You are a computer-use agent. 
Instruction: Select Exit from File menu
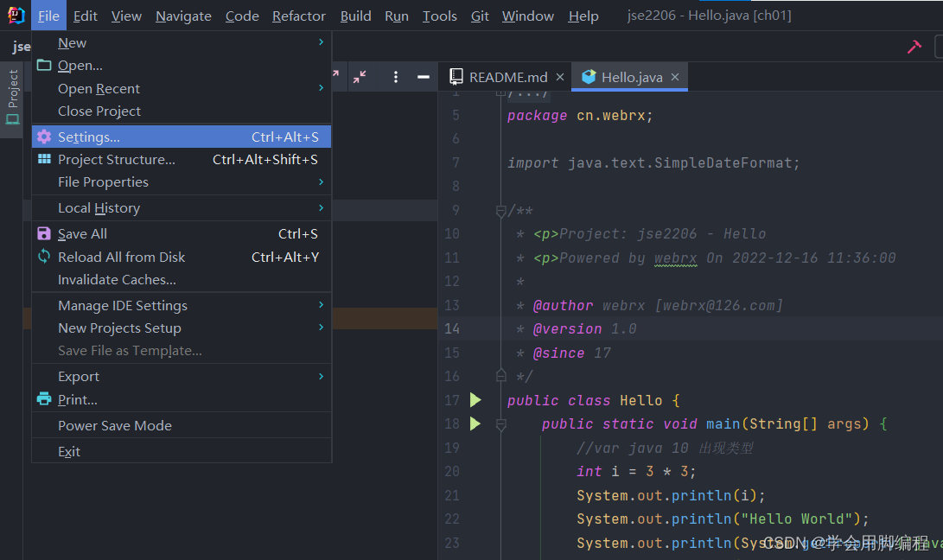point(182,452)
